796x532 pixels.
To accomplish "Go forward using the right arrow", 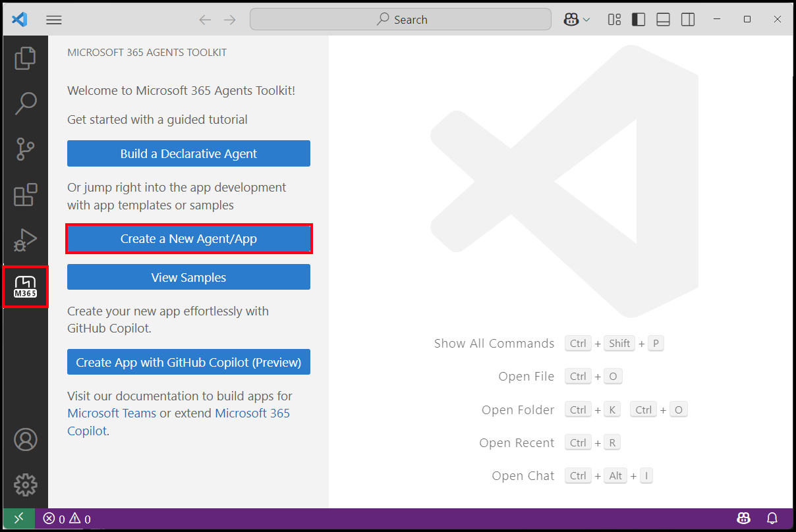I will 229,20.
